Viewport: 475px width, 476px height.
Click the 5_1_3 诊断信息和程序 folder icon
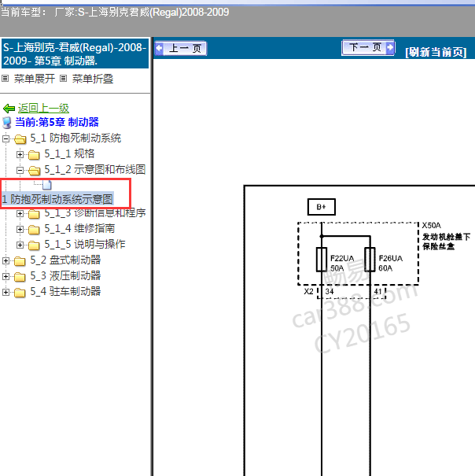tap(34, 214)
